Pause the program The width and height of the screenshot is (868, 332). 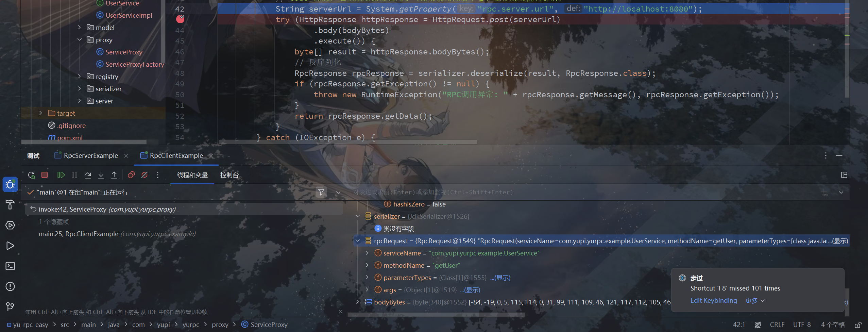click(x=74, y=175)
